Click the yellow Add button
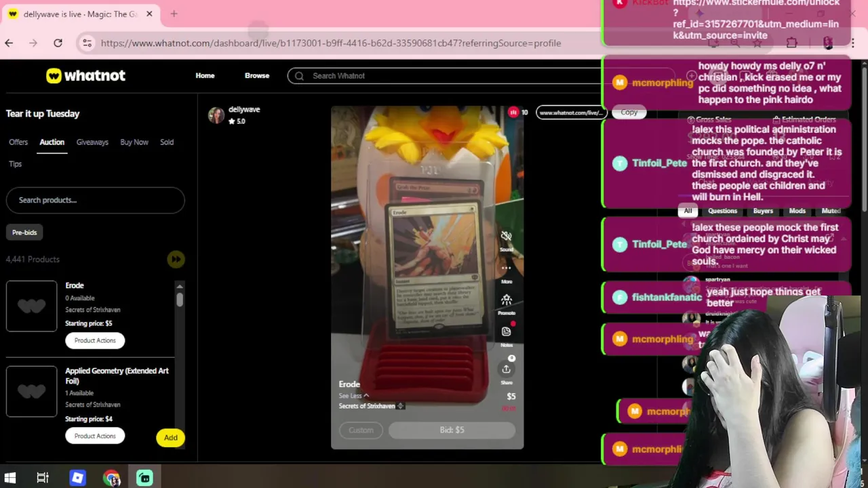This screenshot has width=868, height=488. pos(170,438)
